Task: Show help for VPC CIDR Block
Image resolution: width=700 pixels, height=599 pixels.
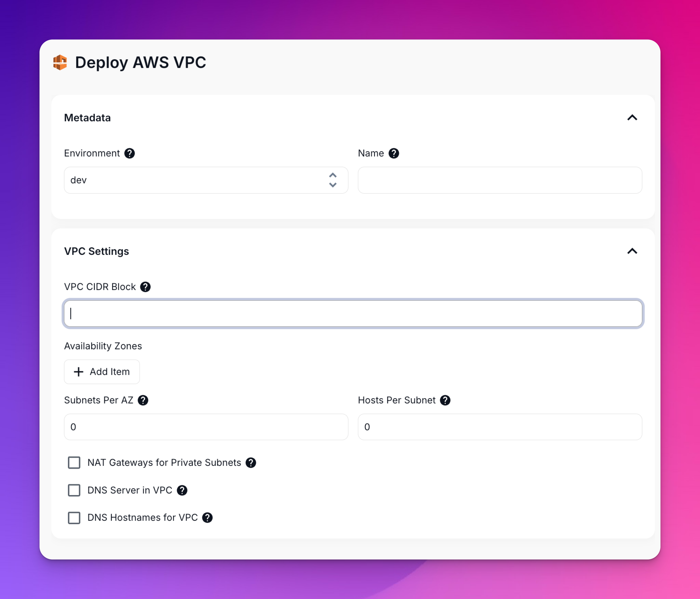Action: click(x=145, y=287)
